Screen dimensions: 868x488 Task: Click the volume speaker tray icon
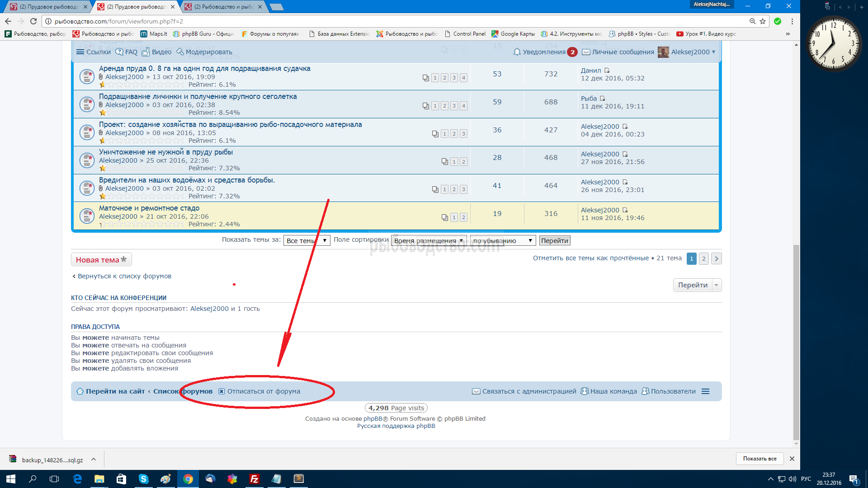(x=792, y=479)
